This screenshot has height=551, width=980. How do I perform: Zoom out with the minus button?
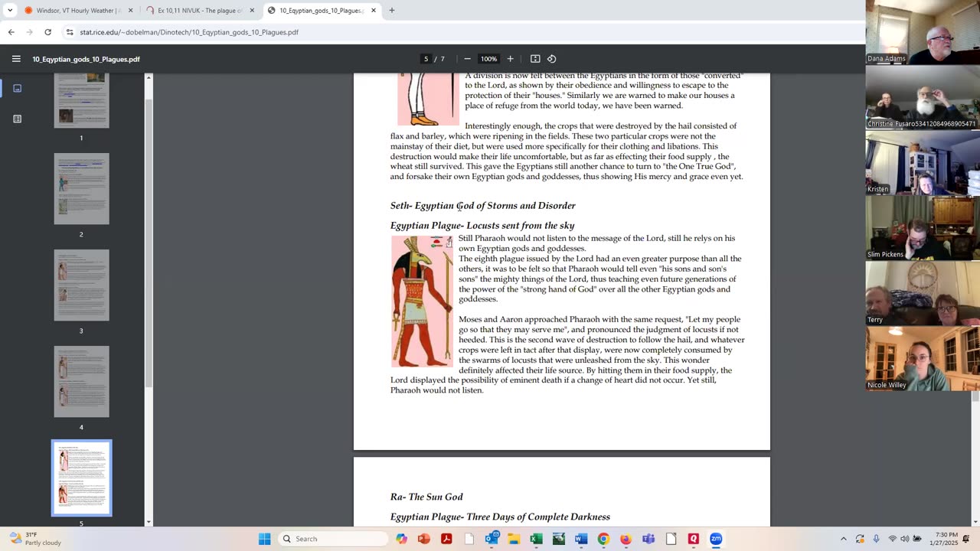(467, 59)
